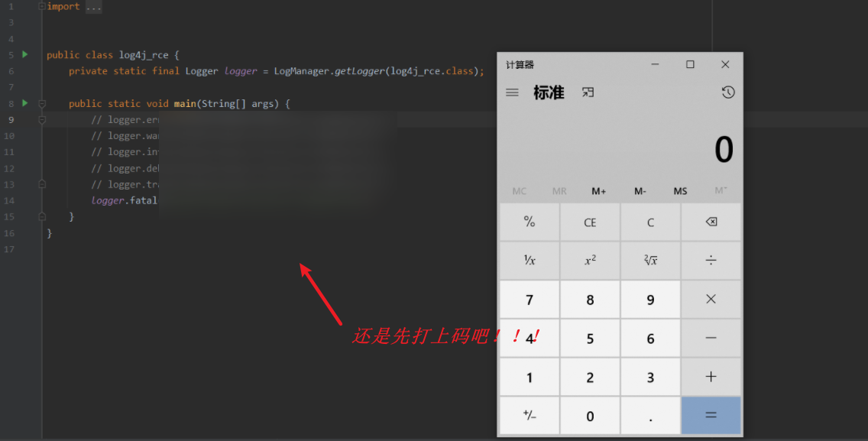Click digit 7 on the calculator

tap(530, 299)
